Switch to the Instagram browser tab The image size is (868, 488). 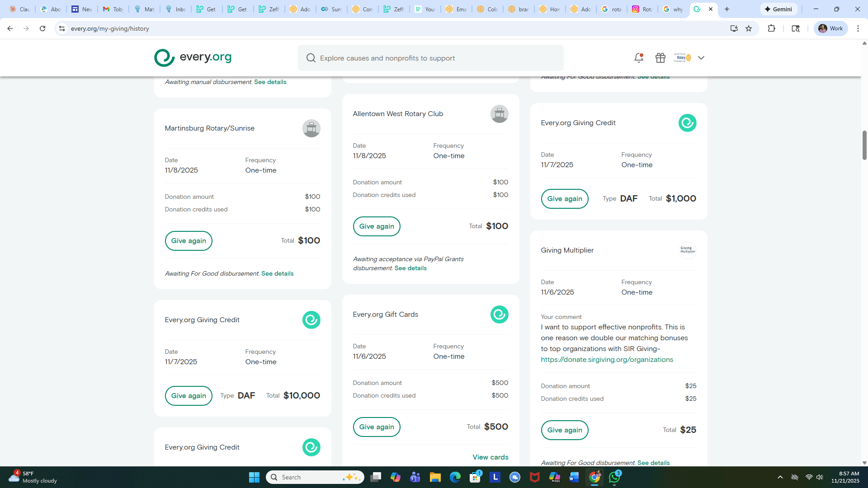pyautogui.click(x=642, y=9)
